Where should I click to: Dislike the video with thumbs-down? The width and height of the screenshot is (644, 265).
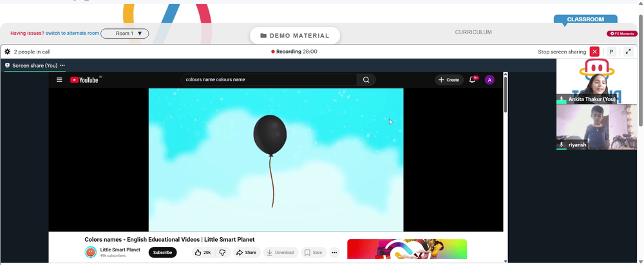tap(223, 253)
